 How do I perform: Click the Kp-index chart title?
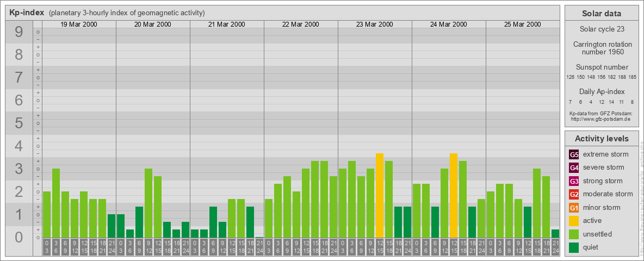tap(27, 13)
